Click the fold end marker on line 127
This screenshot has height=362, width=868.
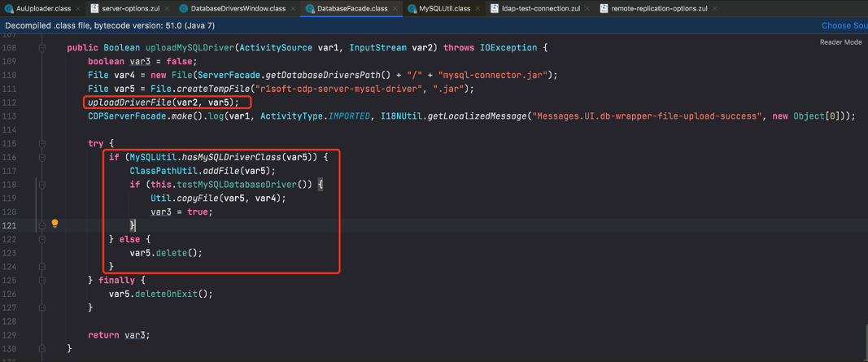click(42, 307)
